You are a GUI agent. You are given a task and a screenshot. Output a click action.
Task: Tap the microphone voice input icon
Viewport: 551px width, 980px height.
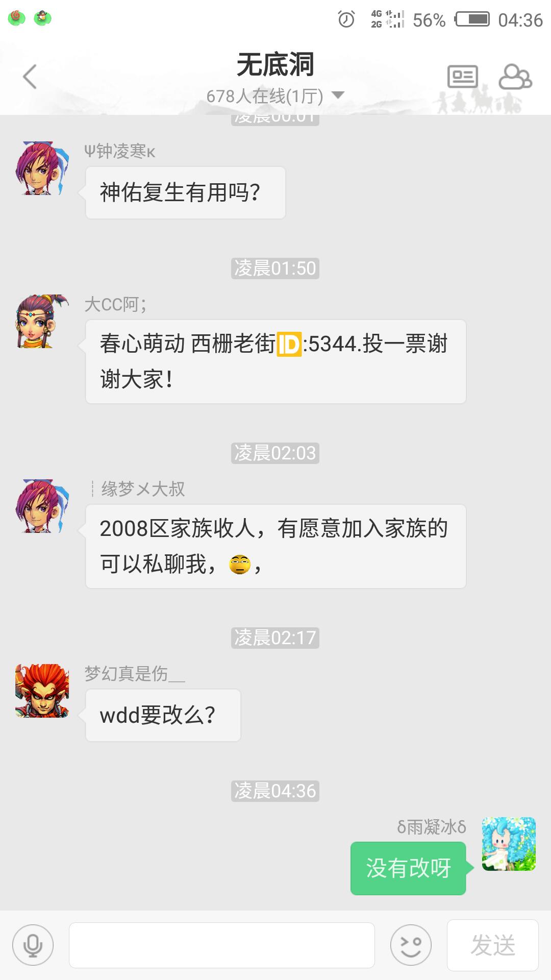pyautogui.click(x=33, y=945)
